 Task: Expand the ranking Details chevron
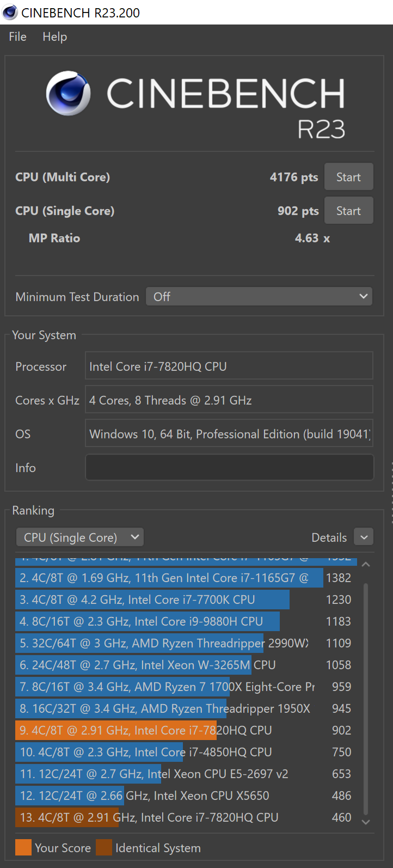[x=364, y=537]
